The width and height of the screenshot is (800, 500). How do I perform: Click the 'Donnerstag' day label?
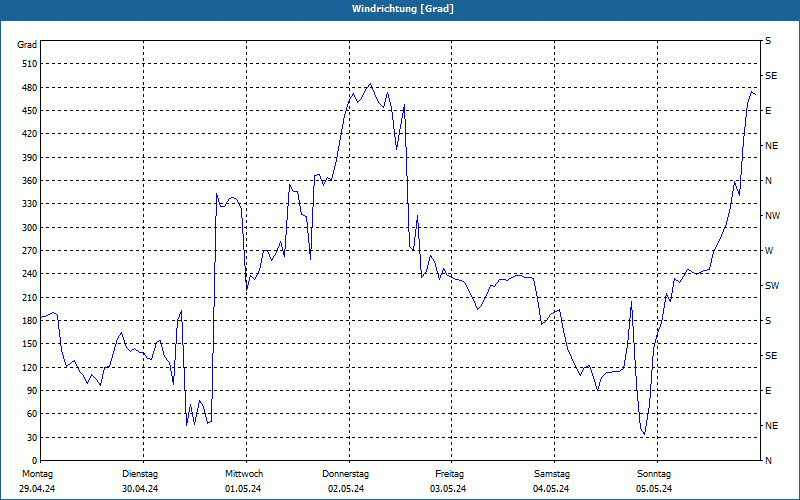click(345, 474)
